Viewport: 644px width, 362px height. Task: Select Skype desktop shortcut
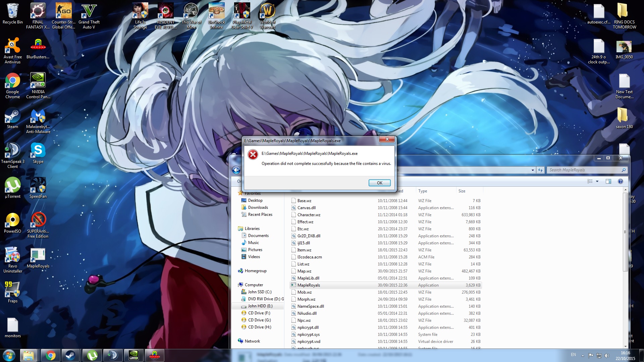pyautogui.click(x=38, y=153)
